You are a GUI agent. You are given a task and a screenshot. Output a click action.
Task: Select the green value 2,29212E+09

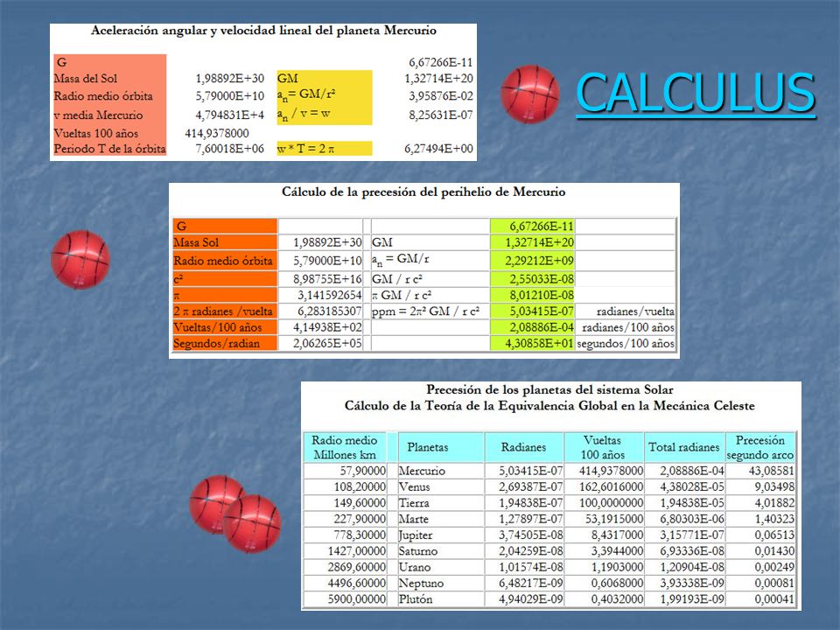coord(539,261)
